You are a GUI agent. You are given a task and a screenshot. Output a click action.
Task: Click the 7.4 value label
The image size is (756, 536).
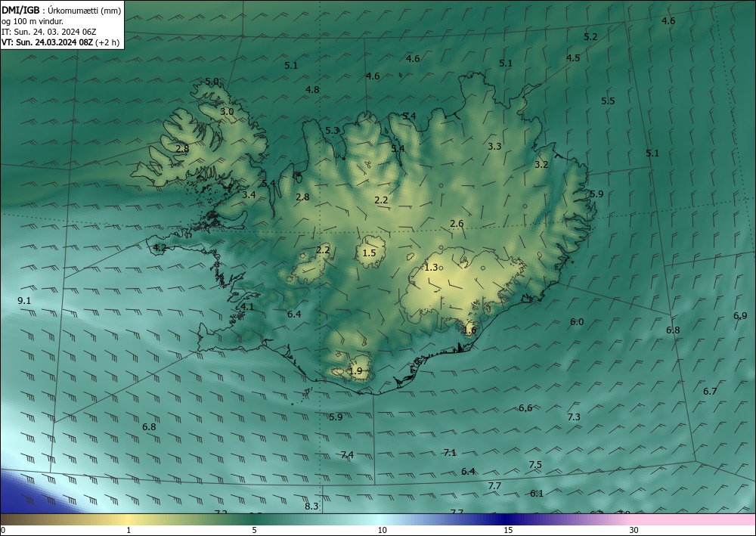347,454
